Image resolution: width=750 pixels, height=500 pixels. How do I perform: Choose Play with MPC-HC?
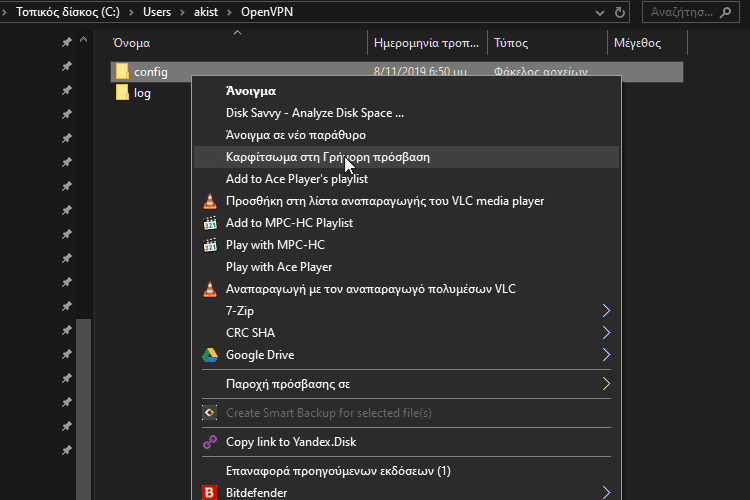(275, 245)
